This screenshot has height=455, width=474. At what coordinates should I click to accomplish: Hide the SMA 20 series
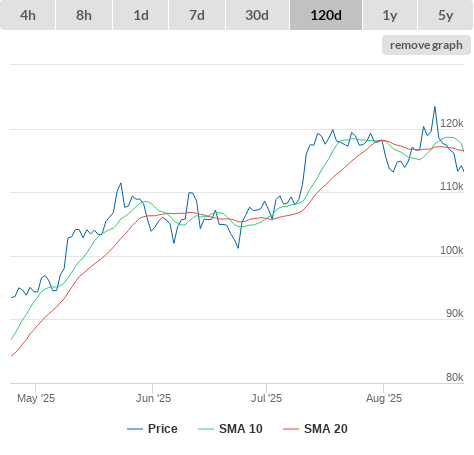click(326, 429)
